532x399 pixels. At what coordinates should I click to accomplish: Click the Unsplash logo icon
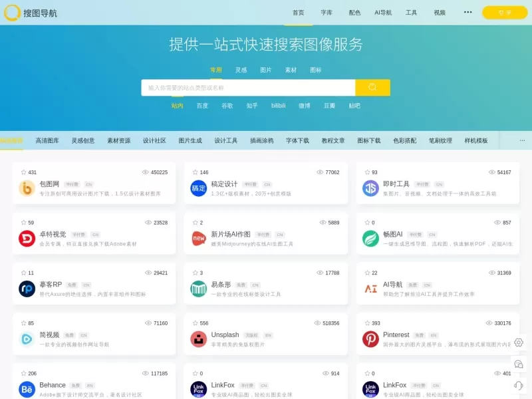199,339
